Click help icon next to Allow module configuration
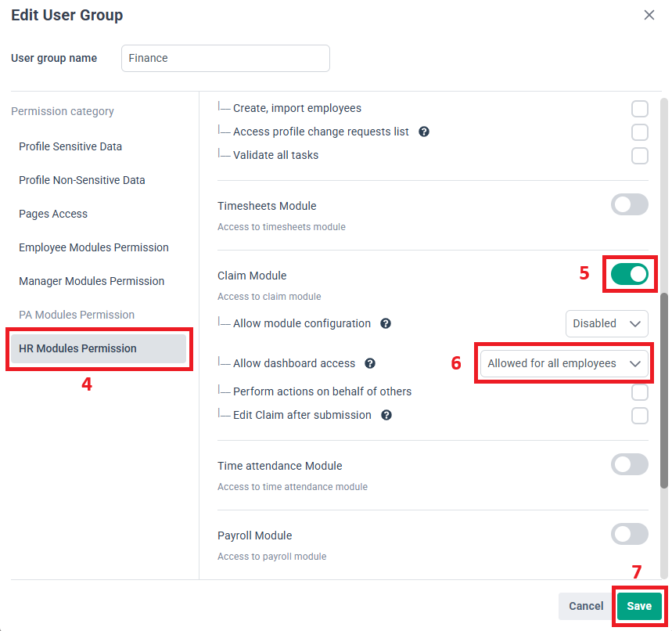Image resolution: width=672 pixels, height=631 pixels. (386, 323)
